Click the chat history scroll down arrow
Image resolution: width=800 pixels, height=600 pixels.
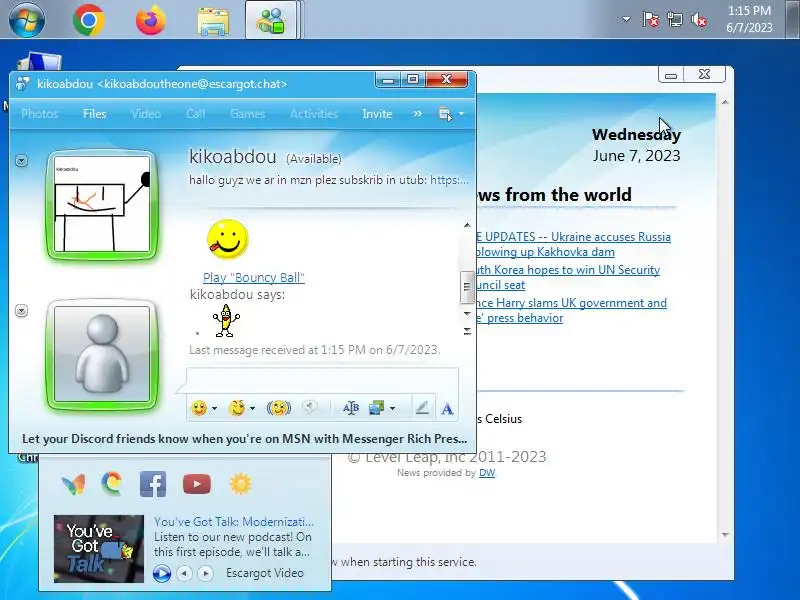(x=467, y=313)
